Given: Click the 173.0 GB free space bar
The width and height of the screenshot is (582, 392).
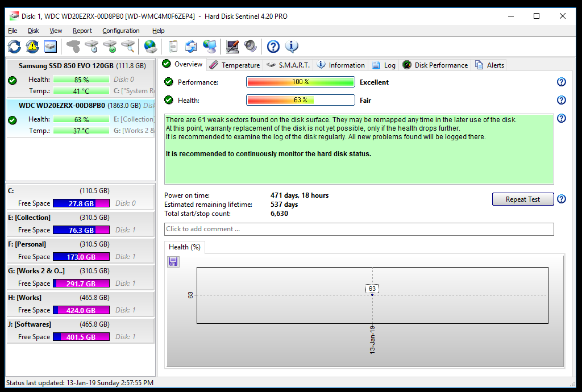Looking at the screenshot, I should point(81,257).
